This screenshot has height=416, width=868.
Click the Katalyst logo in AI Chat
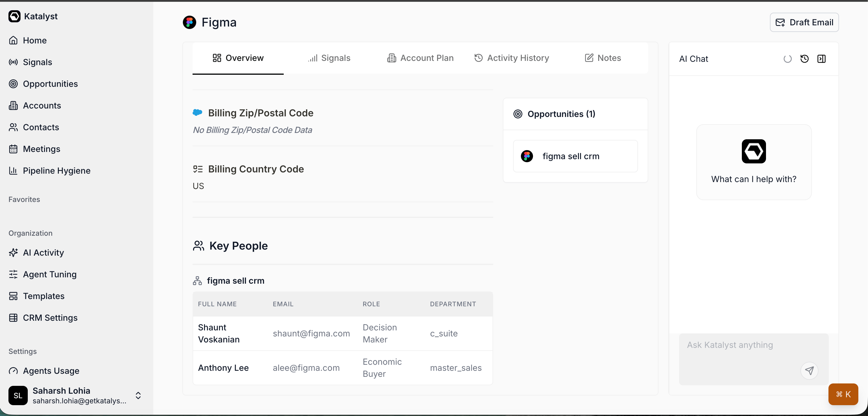[x=753, y=151]
